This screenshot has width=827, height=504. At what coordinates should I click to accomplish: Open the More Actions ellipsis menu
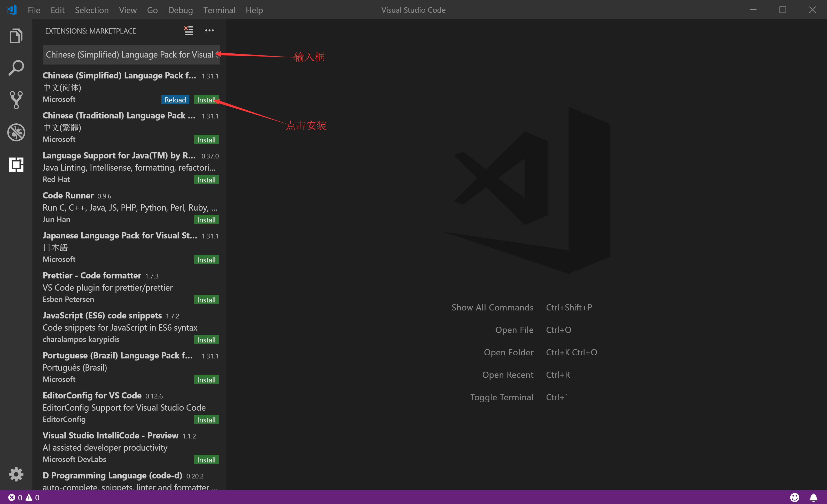209,30
